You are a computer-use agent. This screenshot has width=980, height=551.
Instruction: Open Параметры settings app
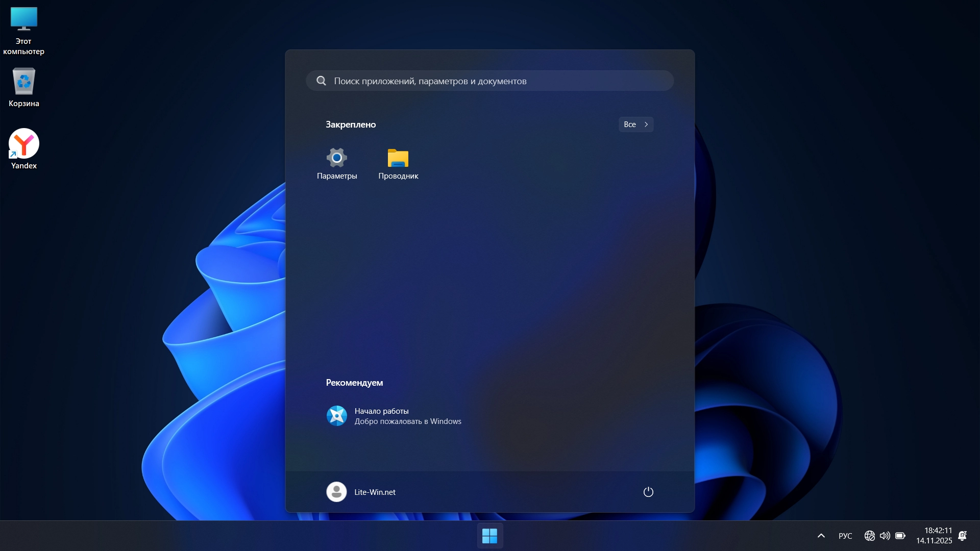[x=337, y=163]
